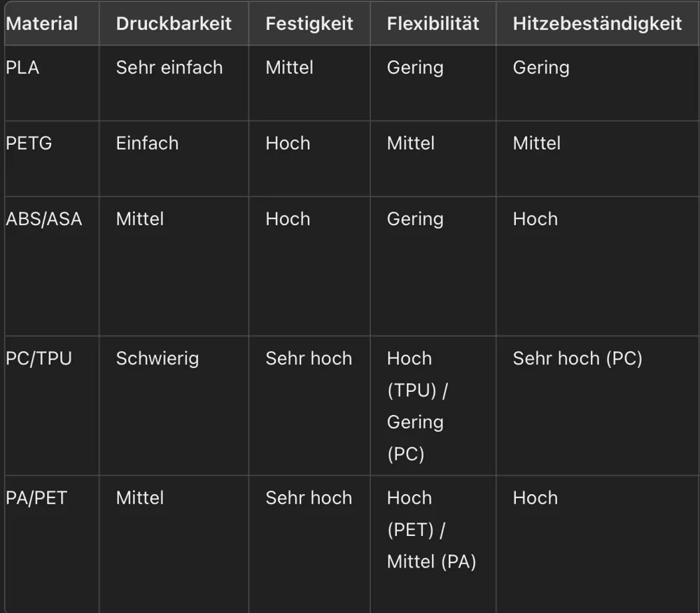Click the ABS/ASA material cell

(52, 267)
